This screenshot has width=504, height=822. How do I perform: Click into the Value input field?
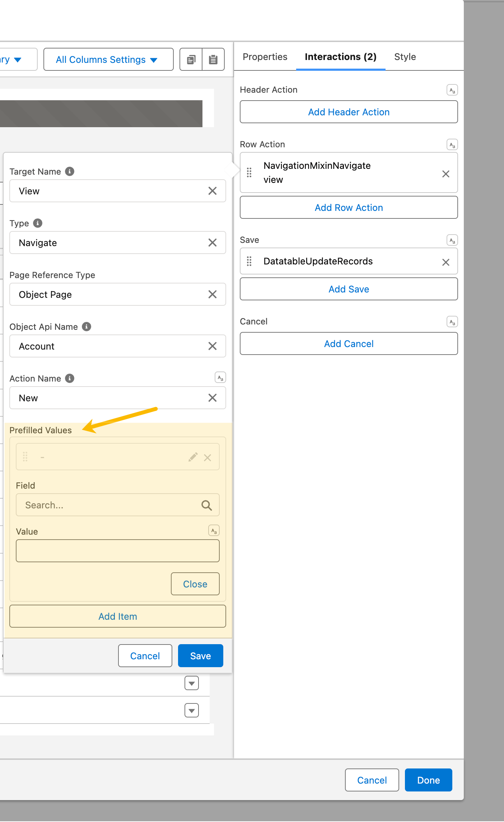coord(118,551)
